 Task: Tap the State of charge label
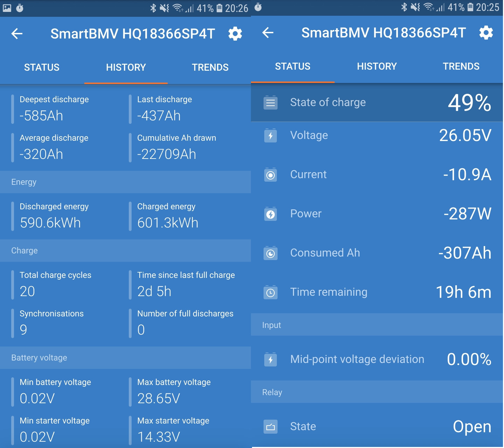coord(328,103)
